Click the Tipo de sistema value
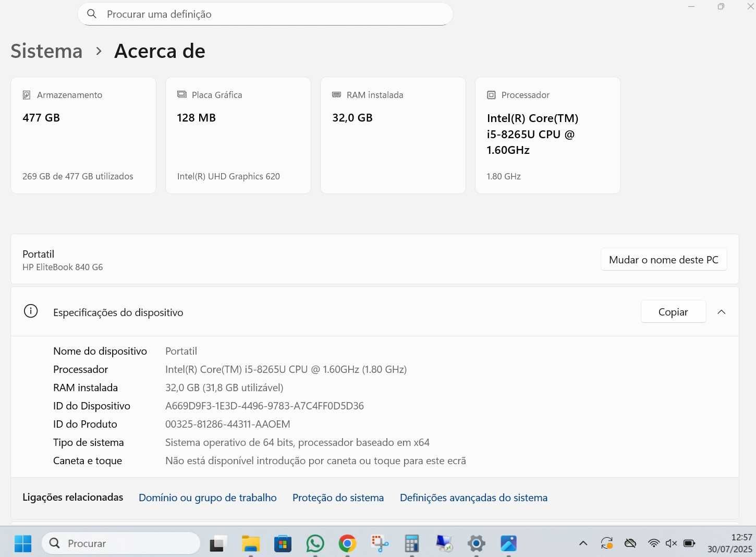The height and width of the screenshot is (557, 756). pyautogui.click(x=297, y=442)
